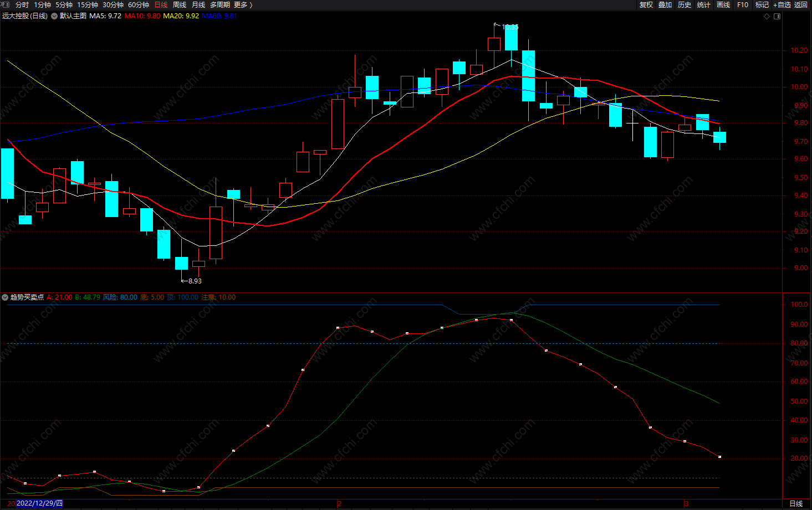Screen dimensions: 812x510
Task: Click the MA5: 9.72 label
Action: click(105, 16)
